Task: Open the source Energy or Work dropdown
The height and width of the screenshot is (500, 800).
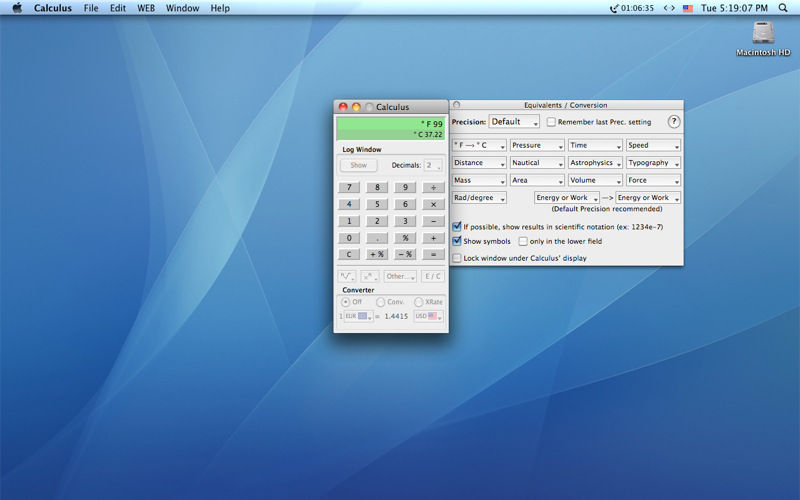Action: [x=566, y=197]
